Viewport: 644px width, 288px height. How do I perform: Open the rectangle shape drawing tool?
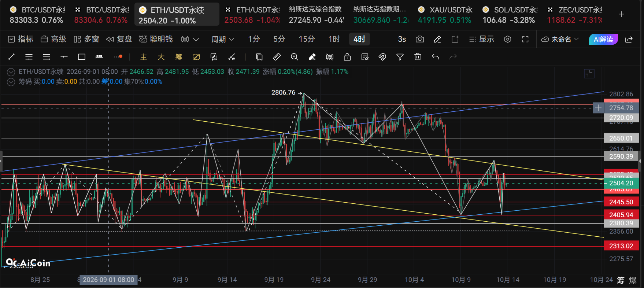point(82,57)
